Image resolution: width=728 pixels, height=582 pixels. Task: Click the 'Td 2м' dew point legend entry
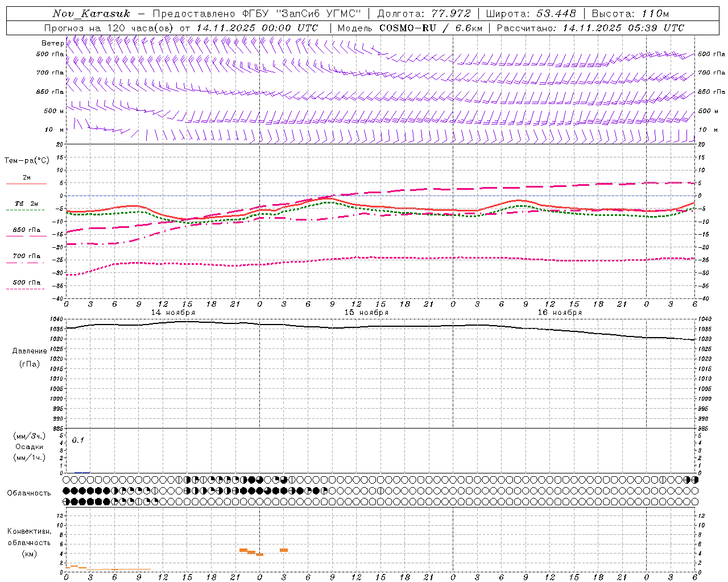[26, 203]
